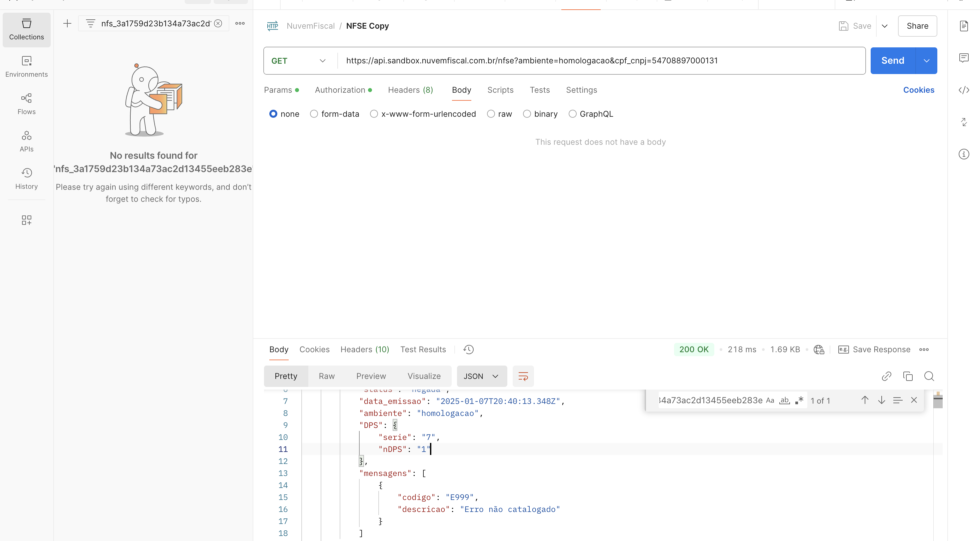Image resolution: width=980 pixels, height=541 pixels.
Task: Create new collection with plus icon
Action: (67, 24)
